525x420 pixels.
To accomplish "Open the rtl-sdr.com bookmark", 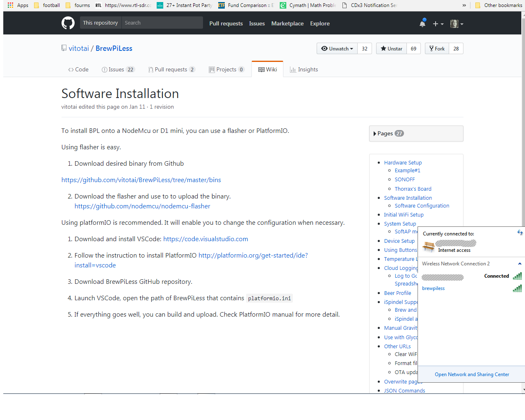I will [123, 5].
